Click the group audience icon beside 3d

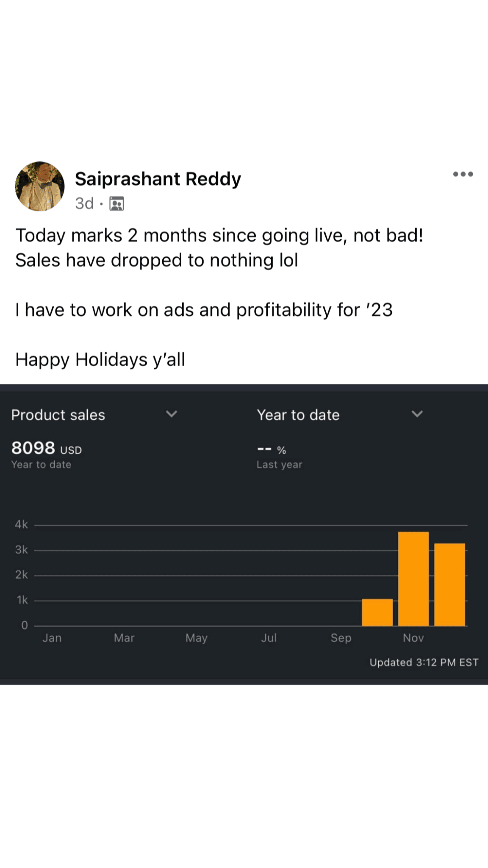116,204
